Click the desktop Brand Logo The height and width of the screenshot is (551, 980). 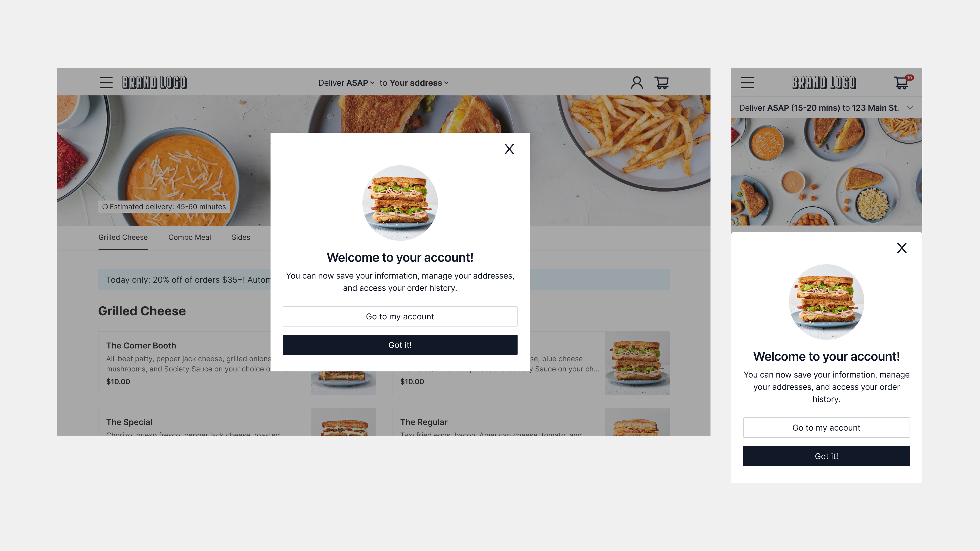[154, 82]
